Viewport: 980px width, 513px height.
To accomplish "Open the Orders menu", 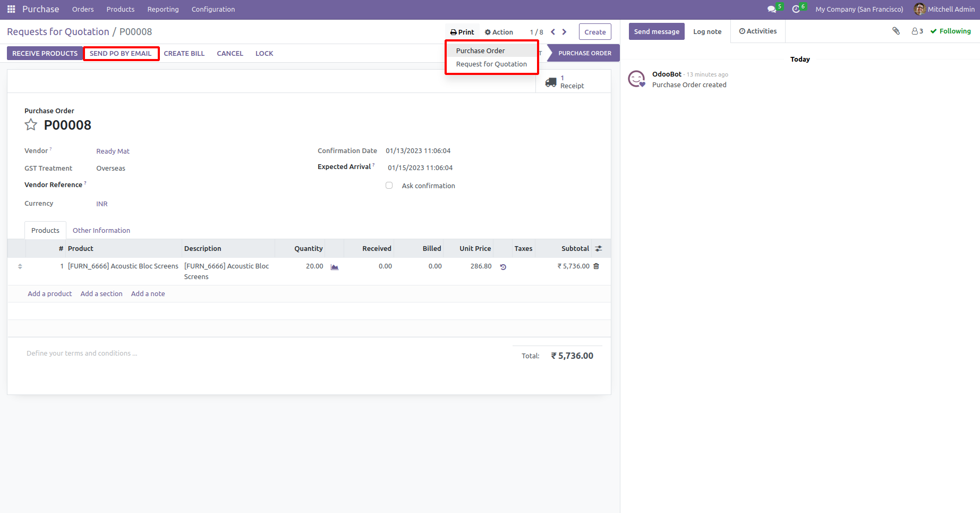I will (83, 9).
